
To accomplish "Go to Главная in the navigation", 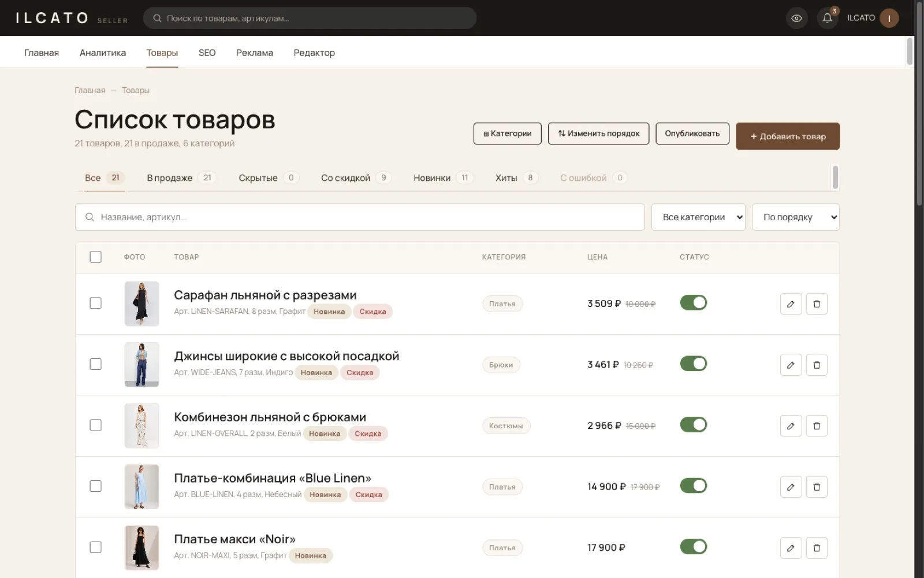I will (x=42, y=53).
